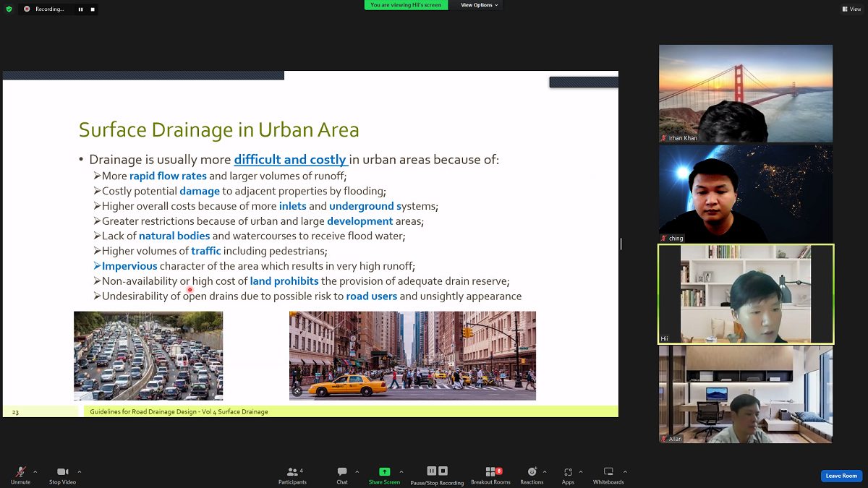Viewport: 868px width, 488px height.
Task: Click the yellow taxi street photo
Action: [x=412, y=356]
